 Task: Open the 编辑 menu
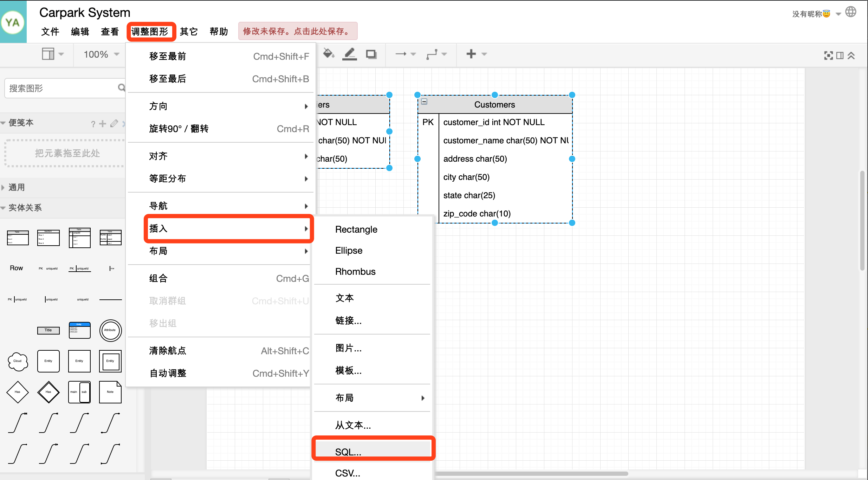point(80,32)
